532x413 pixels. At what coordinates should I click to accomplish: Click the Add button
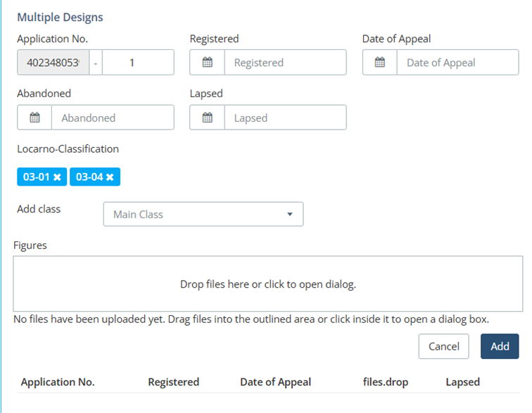500,346
